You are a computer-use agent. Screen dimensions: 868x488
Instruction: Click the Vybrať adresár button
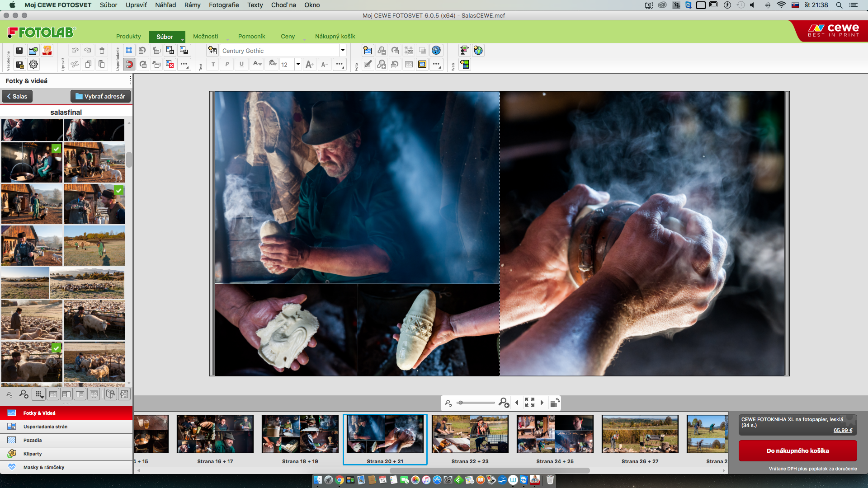click(x=100, y=96)
